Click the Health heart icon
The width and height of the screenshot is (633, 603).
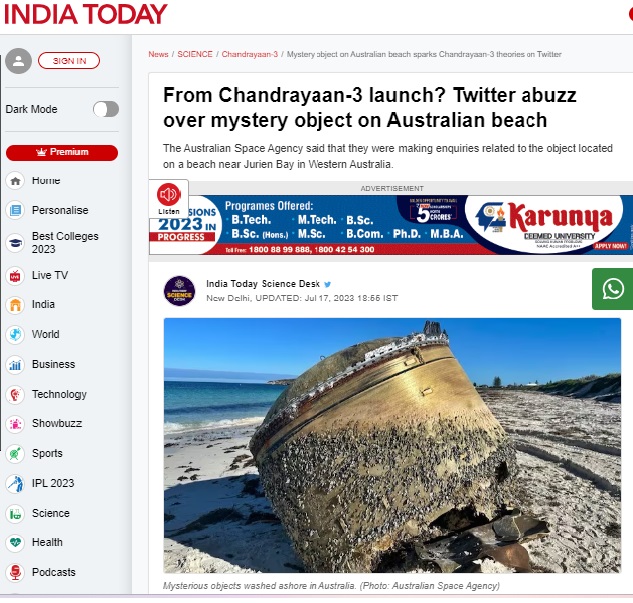coord(15,542)
